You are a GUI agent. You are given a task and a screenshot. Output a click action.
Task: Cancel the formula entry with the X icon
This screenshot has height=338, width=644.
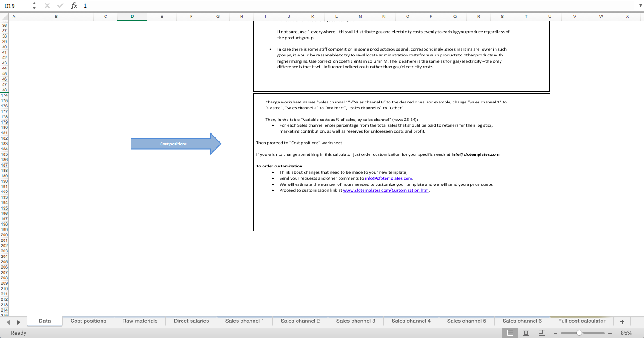[x=47, y=6]
